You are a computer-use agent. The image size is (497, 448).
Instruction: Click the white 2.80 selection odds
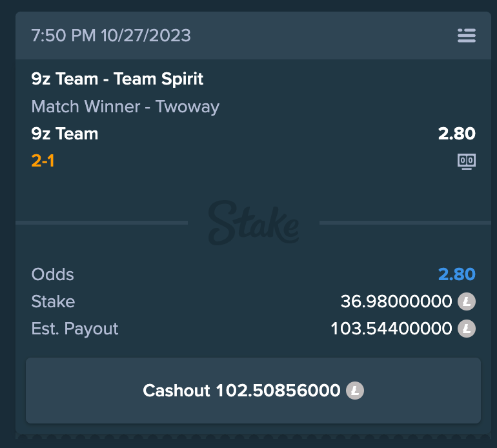point(456,134)
